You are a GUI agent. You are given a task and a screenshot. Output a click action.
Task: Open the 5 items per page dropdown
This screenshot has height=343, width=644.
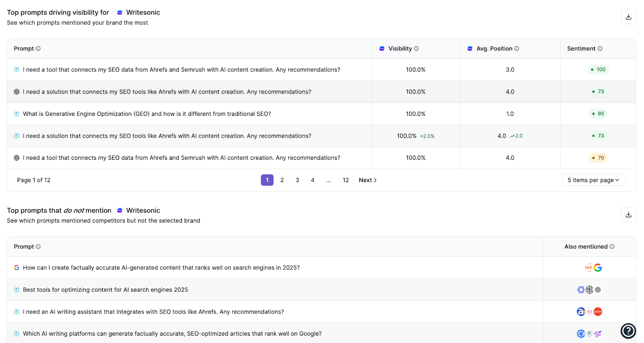click(x=594, y=180)
